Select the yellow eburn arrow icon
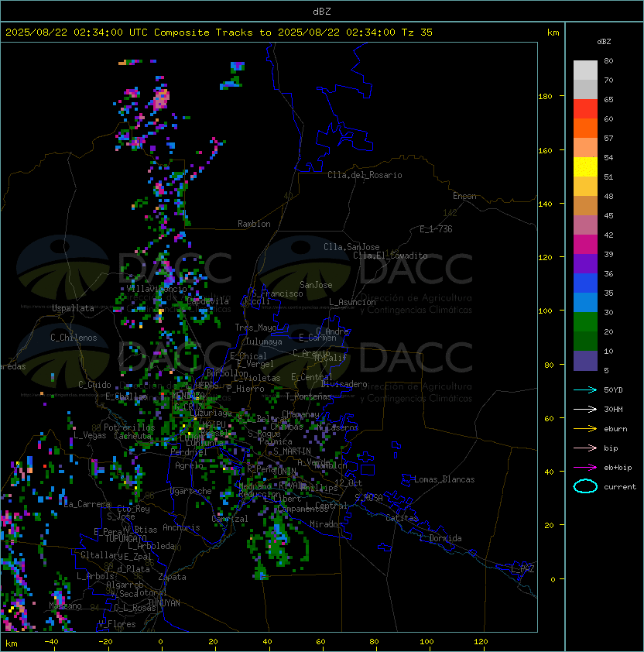 coord(585,429)
